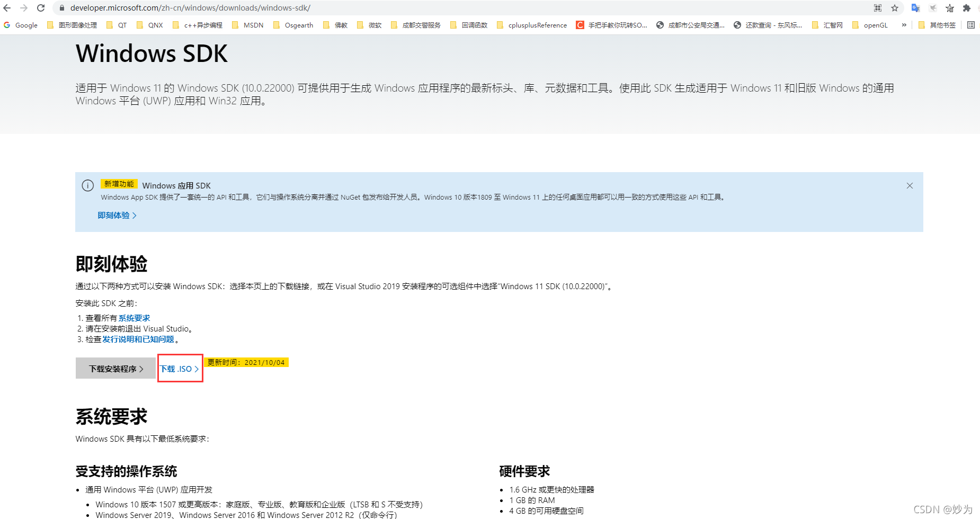Click the 下载 .ISO link
980x519 pixels.
(180, 369)
